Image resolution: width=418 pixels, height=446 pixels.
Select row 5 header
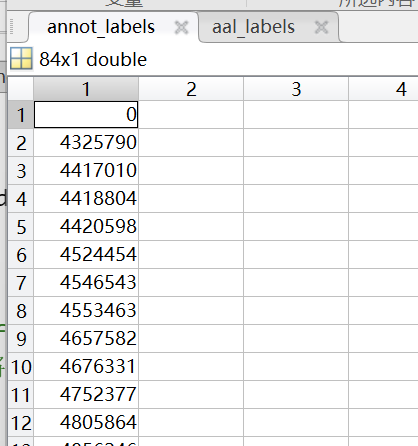click(21, 227)
